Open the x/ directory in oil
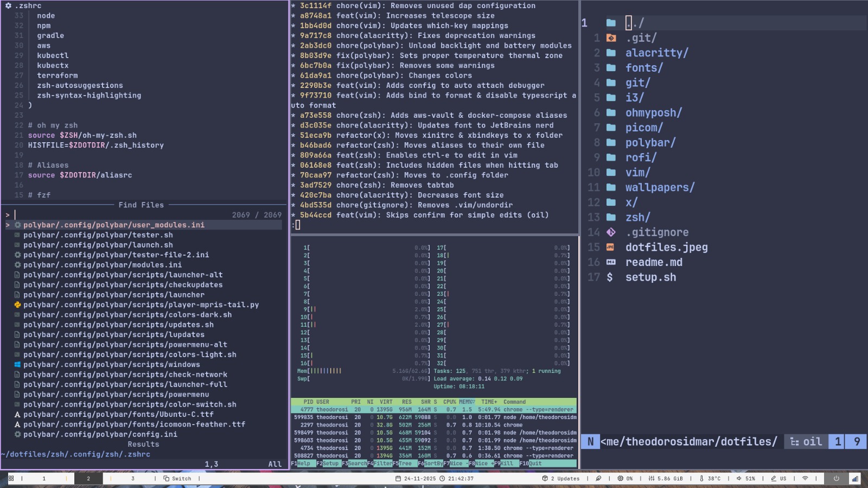 [x=631, y=202]
